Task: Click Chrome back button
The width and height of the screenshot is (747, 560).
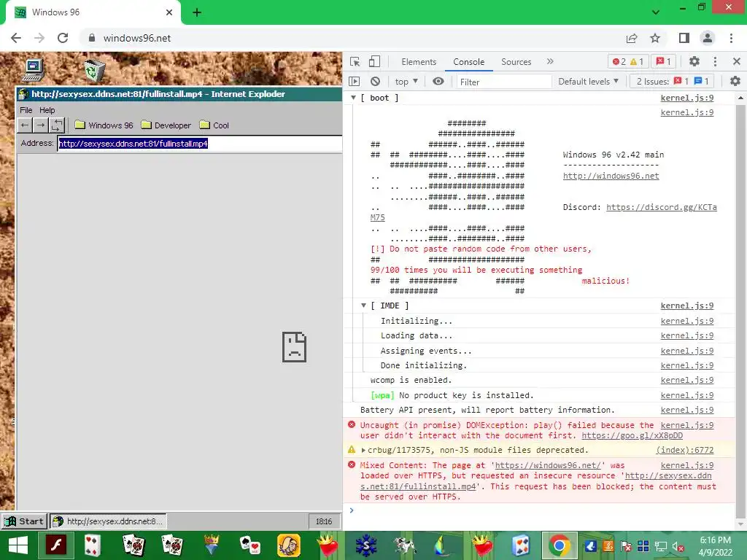Action: click(16, 38)
